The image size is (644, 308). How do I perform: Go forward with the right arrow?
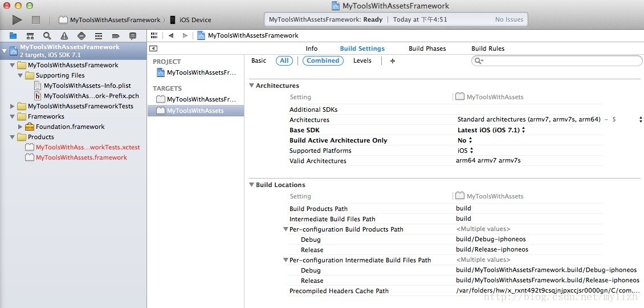tap(185, 35)
